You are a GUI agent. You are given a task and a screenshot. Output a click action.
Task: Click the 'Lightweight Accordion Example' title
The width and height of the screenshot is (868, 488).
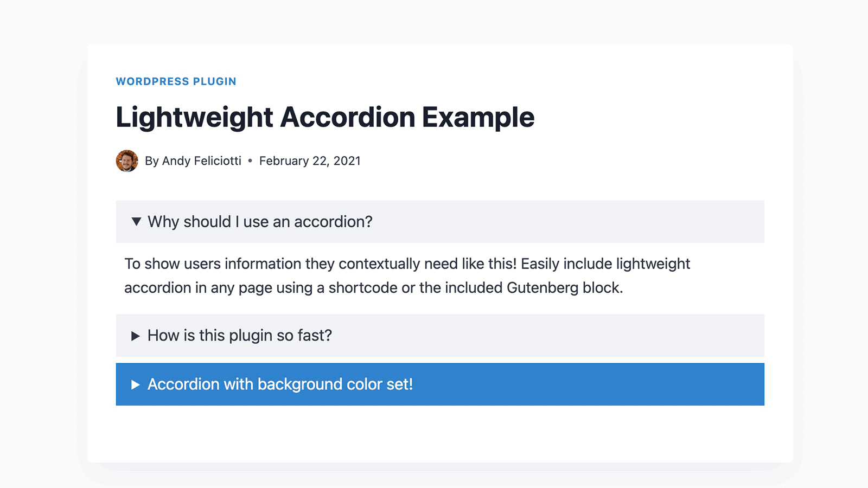point(325,117)
